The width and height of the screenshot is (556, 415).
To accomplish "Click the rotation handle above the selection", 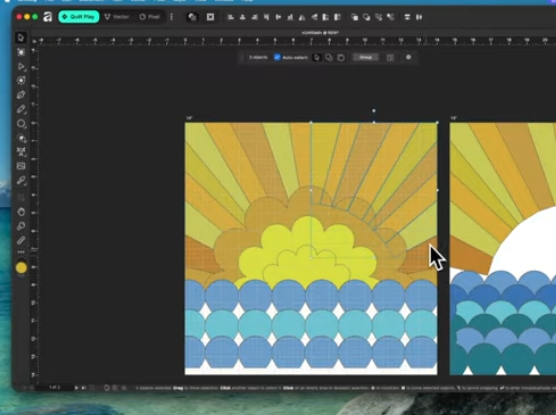I will click(374, 111).
